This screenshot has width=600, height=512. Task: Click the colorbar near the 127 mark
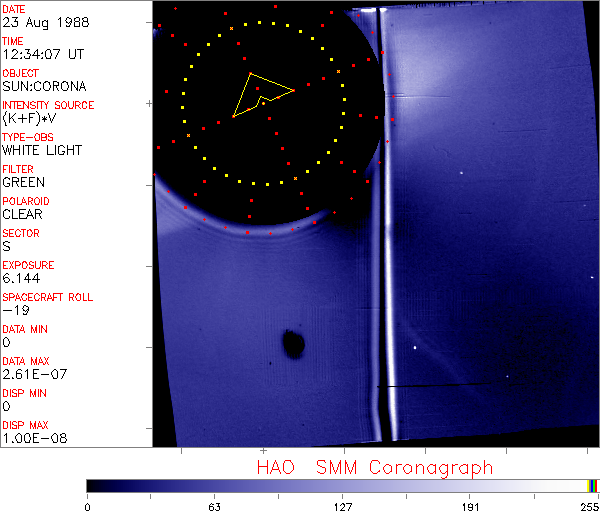[342, 485]
